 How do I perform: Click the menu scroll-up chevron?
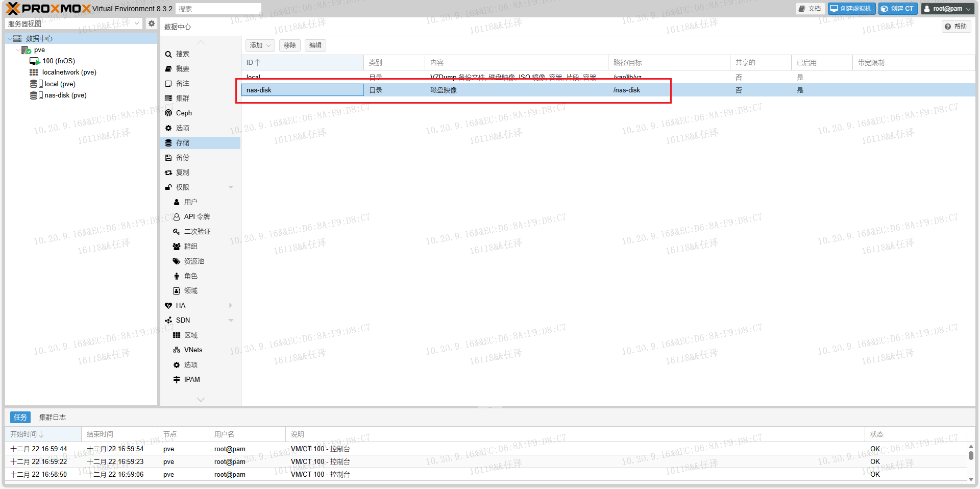[201, 42]
